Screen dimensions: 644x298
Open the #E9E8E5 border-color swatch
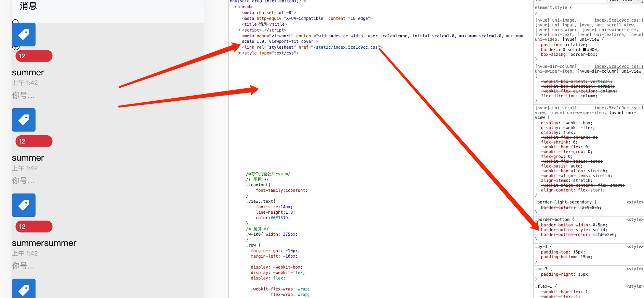(580, 208)
